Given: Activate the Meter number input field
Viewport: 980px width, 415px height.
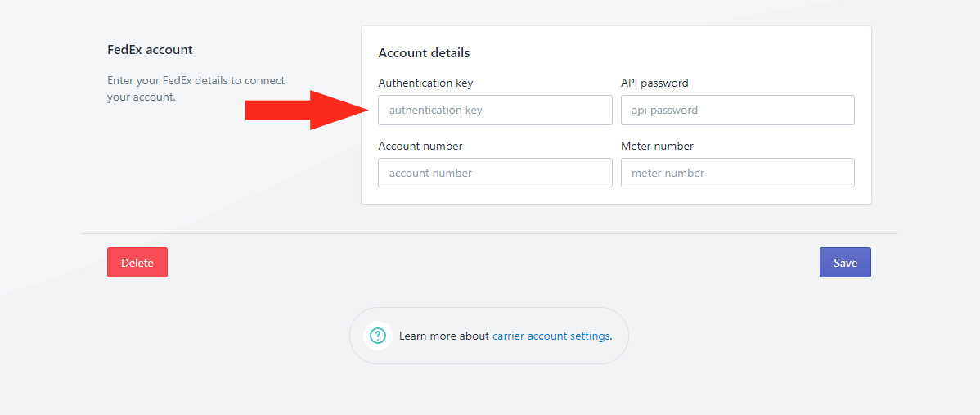Looking at the screenshot, I should click(x=738, y=173).
